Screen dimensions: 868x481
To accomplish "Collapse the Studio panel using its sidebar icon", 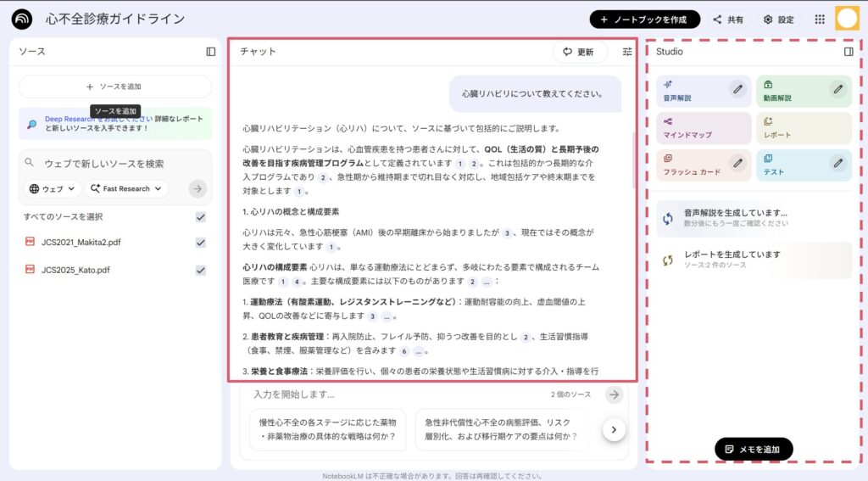I will pos(849,52).
